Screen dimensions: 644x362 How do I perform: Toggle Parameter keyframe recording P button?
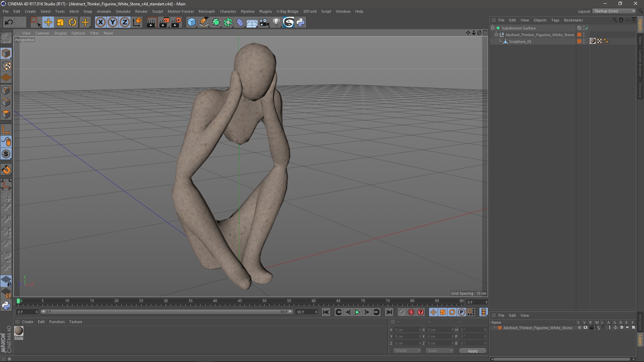[x=462, y=312]
